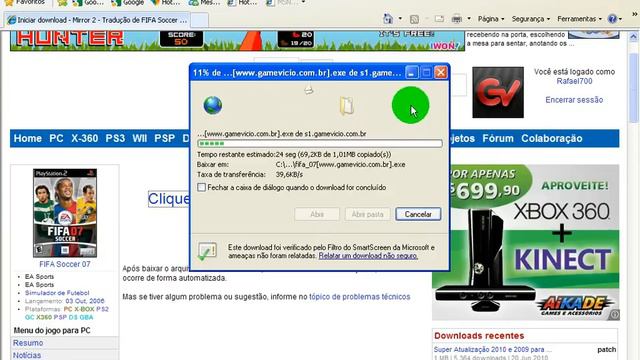Image resolution: width=640 pixels, height=360 pixels.
Task: Select the Iniciar download browser tab
Action: click(x=97, y=20)
